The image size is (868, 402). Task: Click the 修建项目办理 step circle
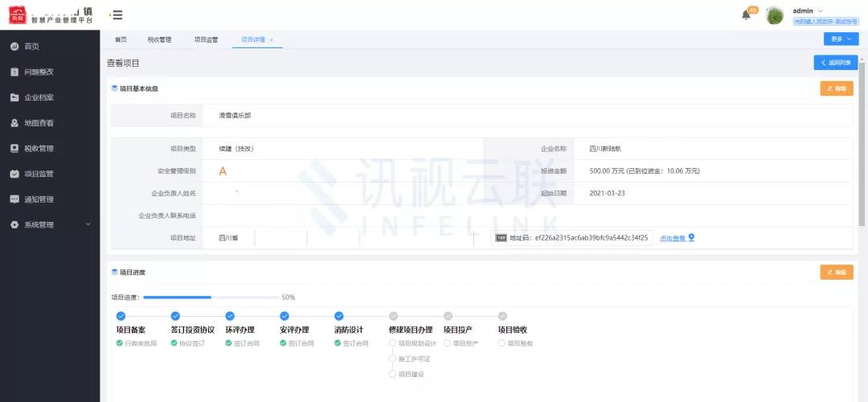coord(394,316)
